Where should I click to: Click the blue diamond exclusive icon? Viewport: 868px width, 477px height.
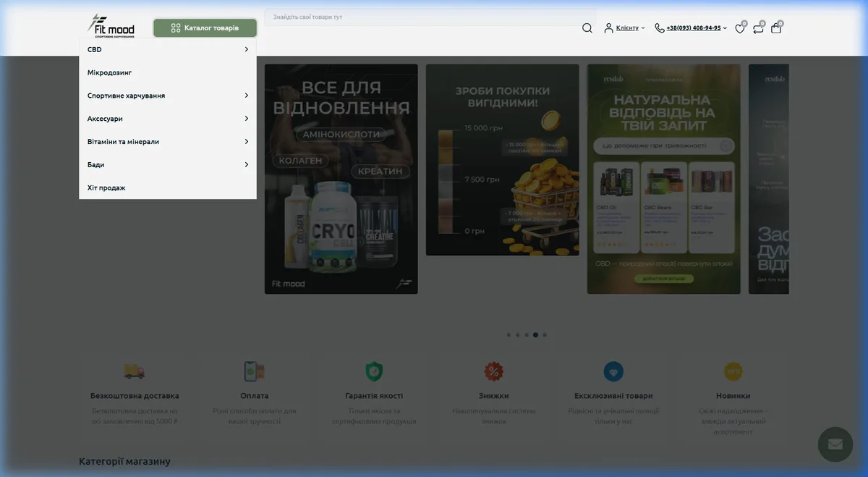pos(613,371)
